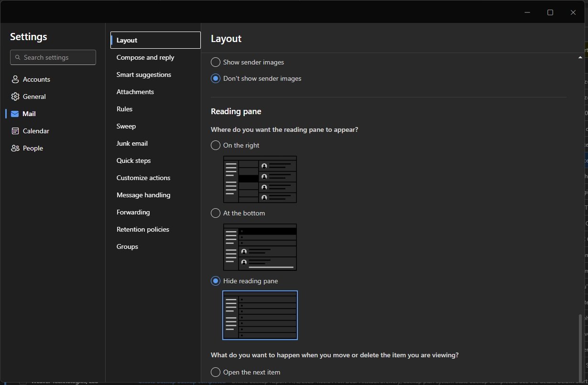Click the hidden reading pane layout preview

(260, 315)
